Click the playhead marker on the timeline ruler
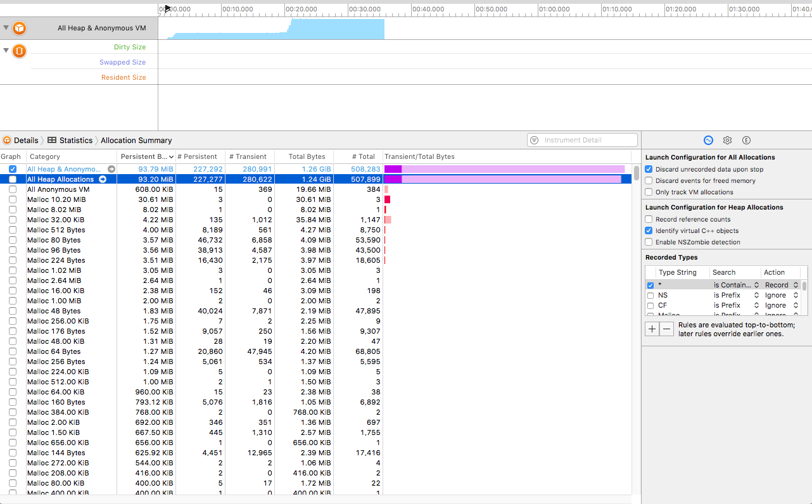Image resolution: width=812 pixels, height=504 pixels. [x=168, y=9]
